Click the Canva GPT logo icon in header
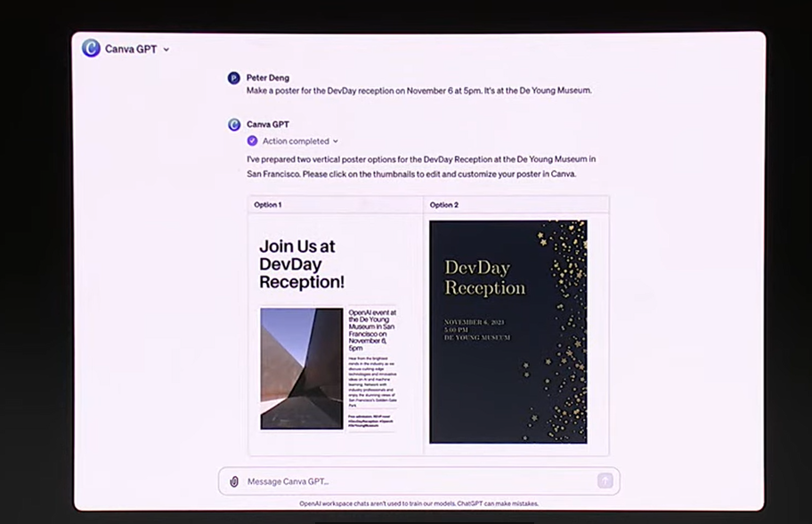Image resolution: width=812 pixels, height=524 pixels. coord(91,49)
